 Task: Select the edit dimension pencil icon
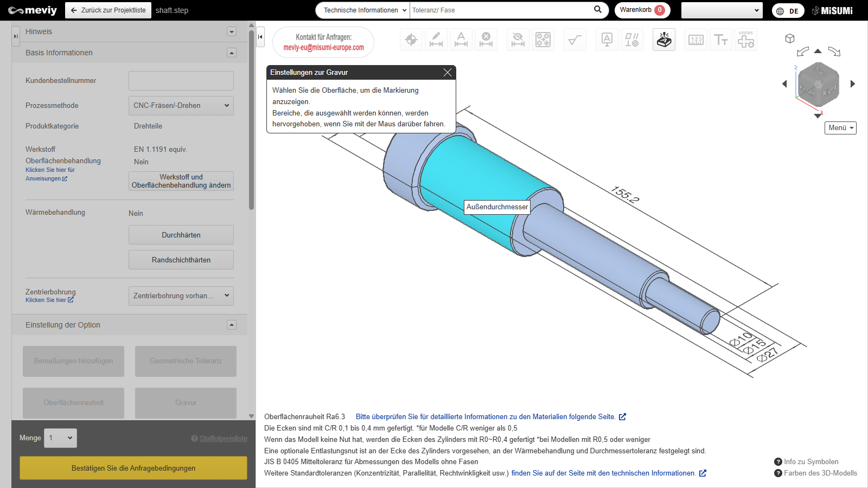(436, 40)
